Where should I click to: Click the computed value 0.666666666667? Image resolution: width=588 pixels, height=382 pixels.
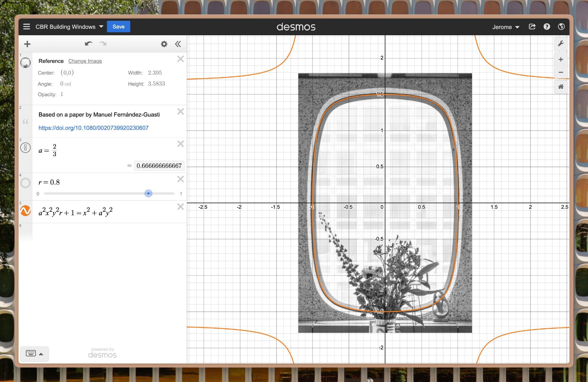[159, 166]
